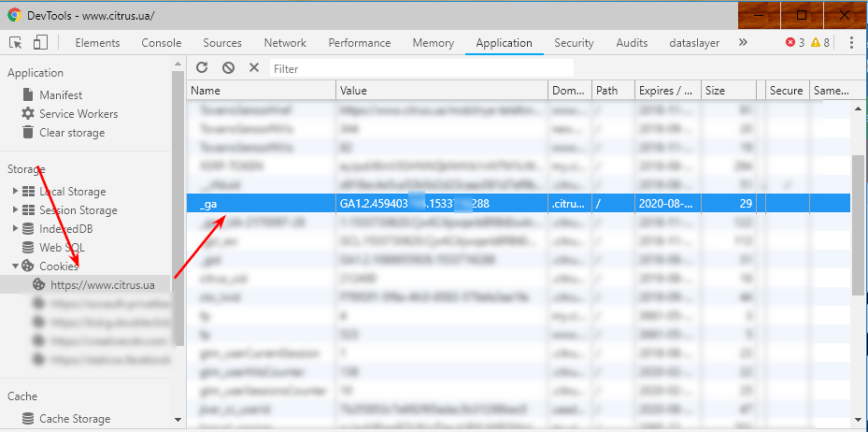Expand the Local Storage tree node
This screenshot has width=868, height=432.
coord(15,192)
